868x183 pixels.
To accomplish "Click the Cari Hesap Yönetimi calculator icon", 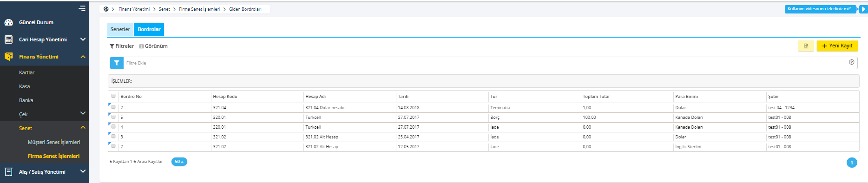I will (x=8, y=39).
